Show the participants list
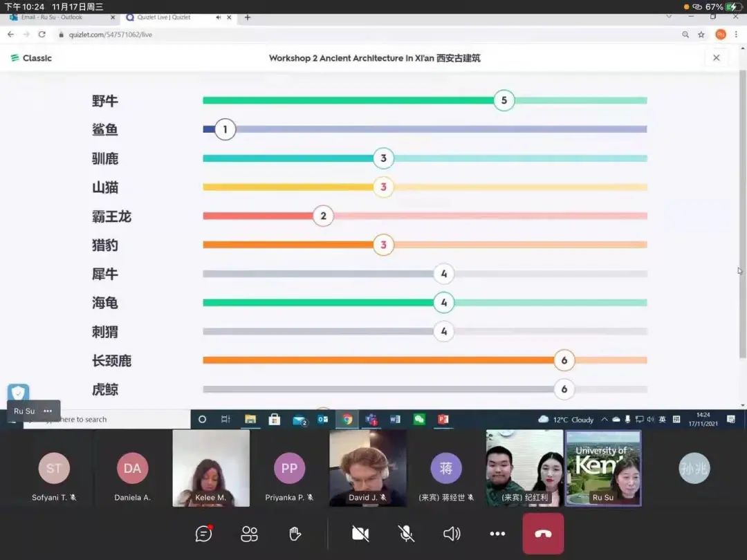Screen dimensions: 747x560 (x=249, y=533)
